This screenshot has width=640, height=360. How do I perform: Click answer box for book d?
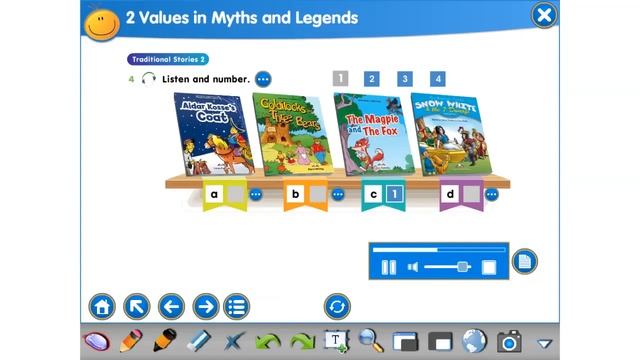(x=471, y=194)
